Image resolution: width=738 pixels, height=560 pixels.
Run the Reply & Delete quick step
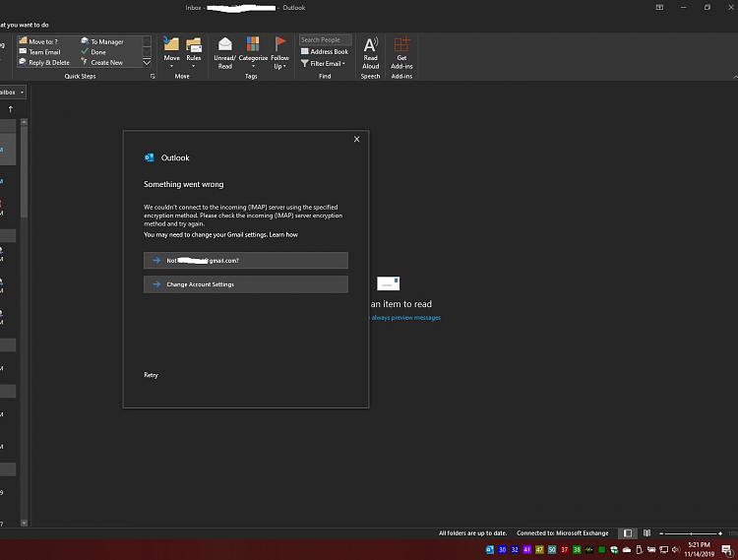(43, 62)
